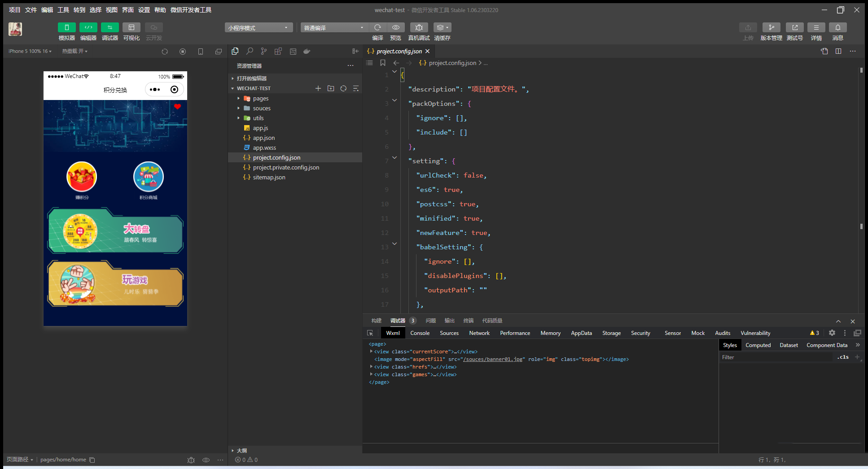Open 版本管理 version control icon
The image size is (868, 469).
click(x=771, y=27)
